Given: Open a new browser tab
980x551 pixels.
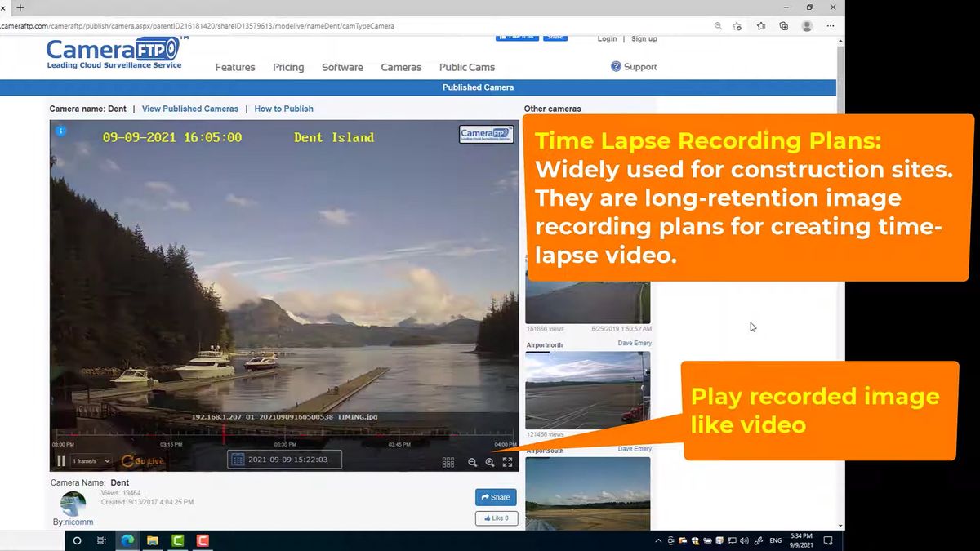Looking at the screenshot, I should coord(20,7).
